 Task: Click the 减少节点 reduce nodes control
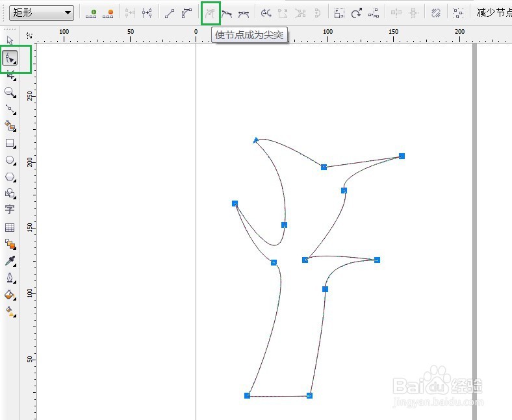494,13
